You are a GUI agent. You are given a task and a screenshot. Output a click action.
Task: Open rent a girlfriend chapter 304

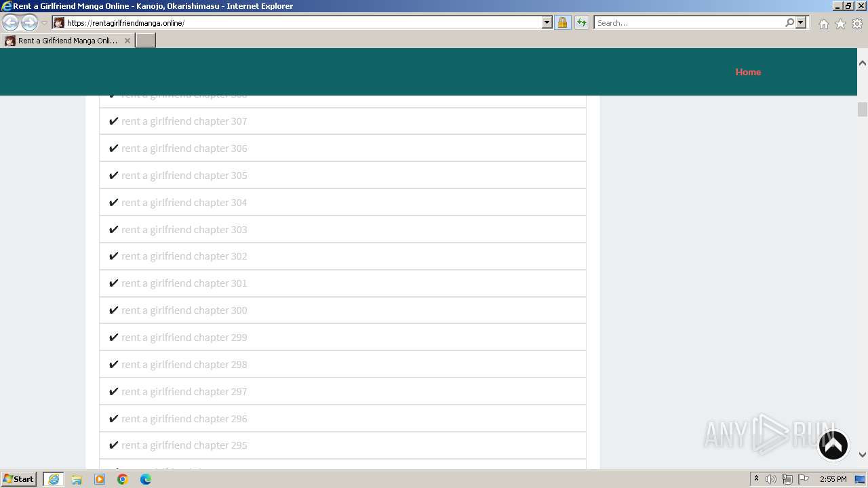click(184, 203)
